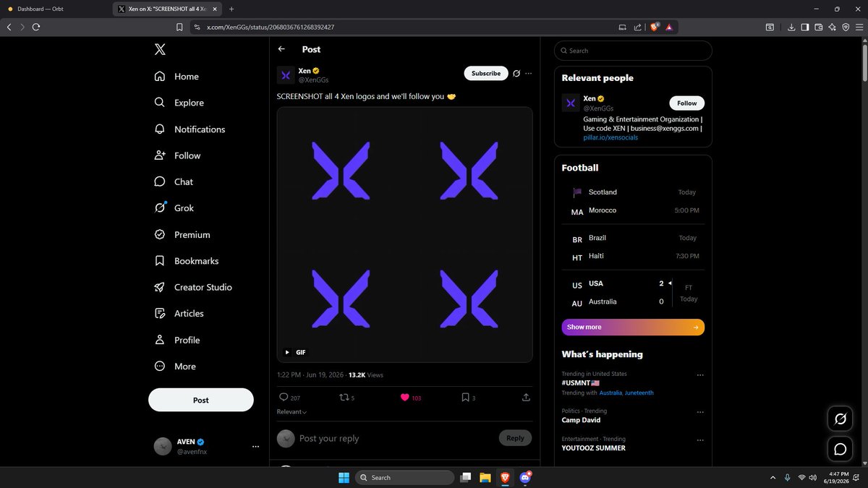Open Scotland vs Morocco match

point(633,201)
